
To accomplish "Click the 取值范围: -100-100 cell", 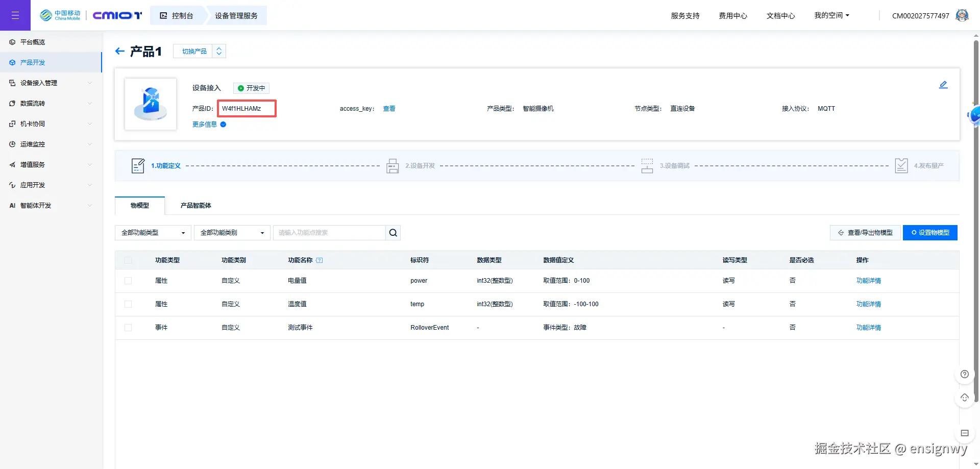I will tap(571, 304).
